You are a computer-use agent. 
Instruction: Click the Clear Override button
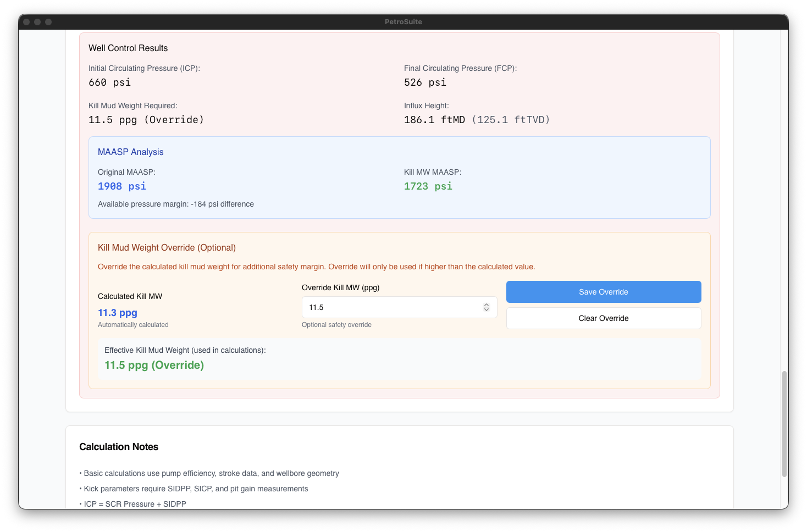603,318
